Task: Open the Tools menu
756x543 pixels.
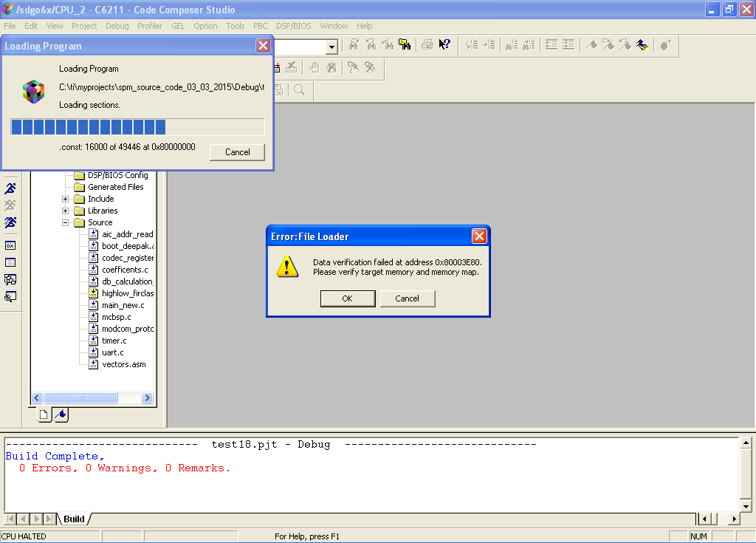Action: tap(236, 26)
